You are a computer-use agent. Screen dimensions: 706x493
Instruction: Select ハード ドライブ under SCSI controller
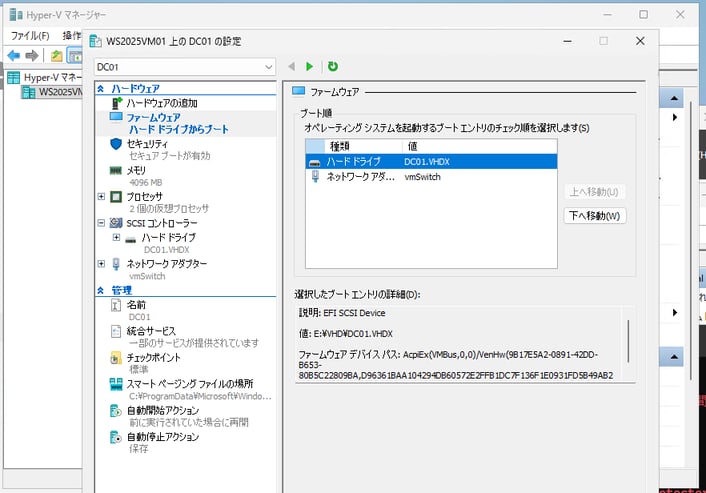click(x=168, y=237)
